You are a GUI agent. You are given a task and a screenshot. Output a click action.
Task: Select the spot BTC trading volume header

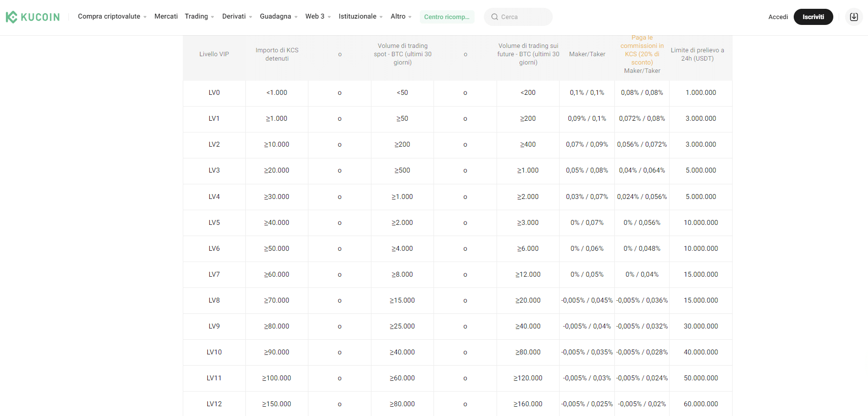[x=403, y=54]
